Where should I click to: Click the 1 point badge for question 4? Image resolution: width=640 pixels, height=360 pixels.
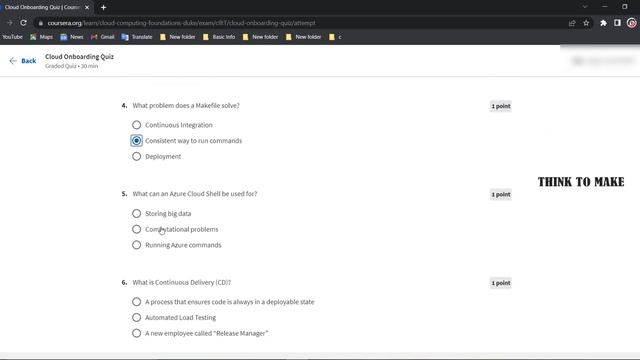[501, 106]
